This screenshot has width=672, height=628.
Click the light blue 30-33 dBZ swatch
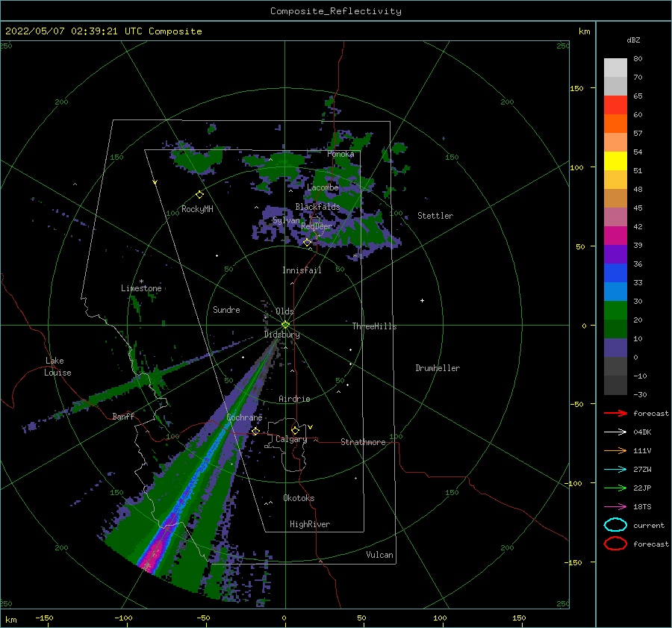(615, 292)
